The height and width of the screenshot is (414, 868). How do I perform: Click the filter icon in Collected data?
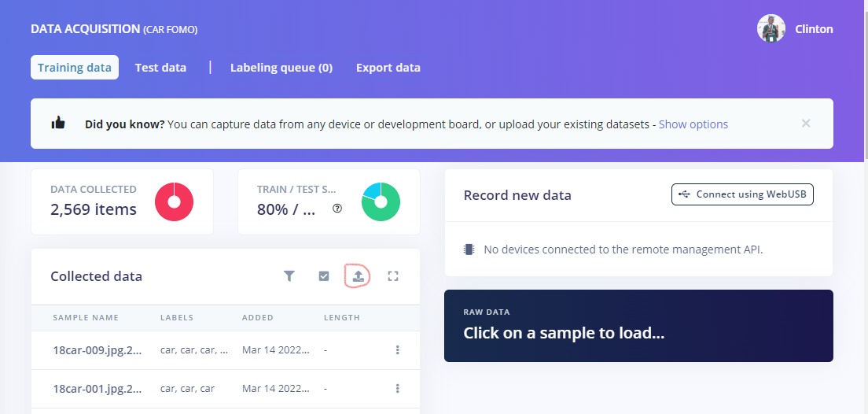(289, 276)
